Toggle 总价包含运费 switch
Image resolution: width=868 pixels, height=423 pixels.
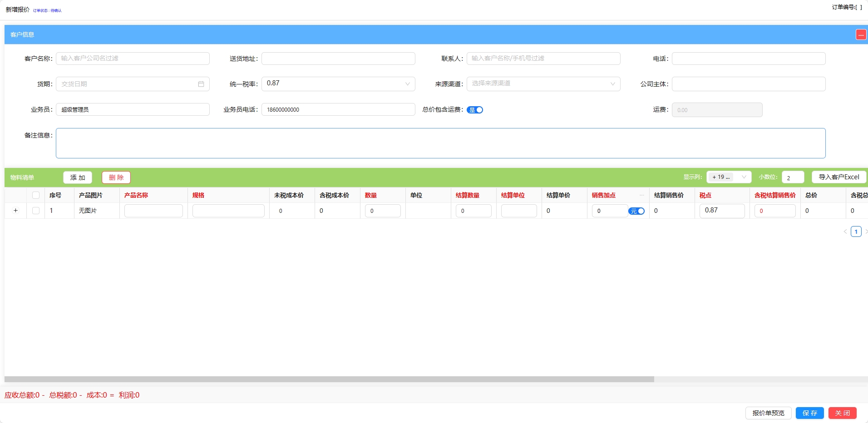(x=475, y=110)
